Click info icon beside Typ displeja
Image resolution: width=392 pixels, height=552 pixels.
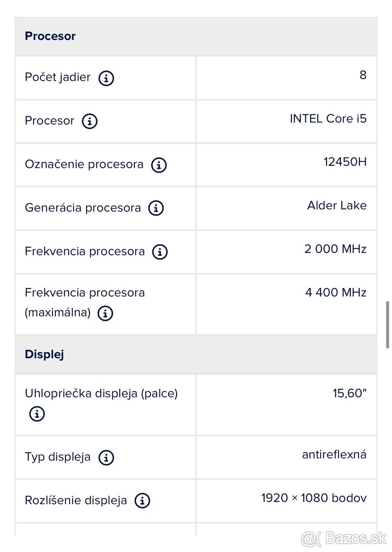tap(106, 458)
